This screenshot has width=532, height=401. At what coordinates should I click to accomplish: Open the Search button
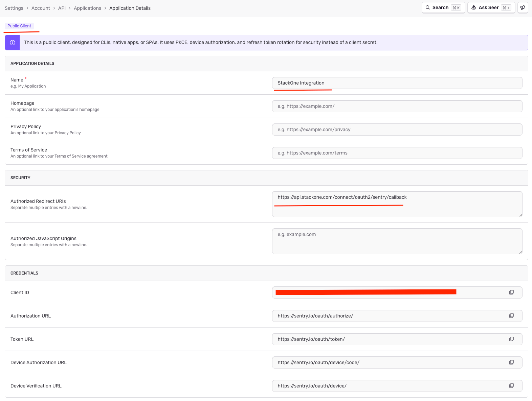pos(443,7)
